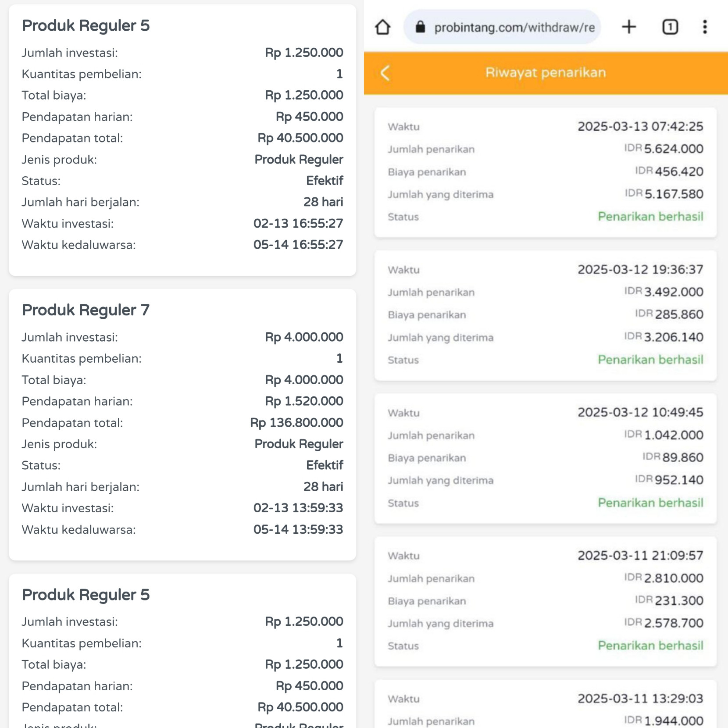Click withdrawal timestamp 2025-03-13 07:42:25
This screenshot has height=728, width=728.
click(x=640, y=126)
